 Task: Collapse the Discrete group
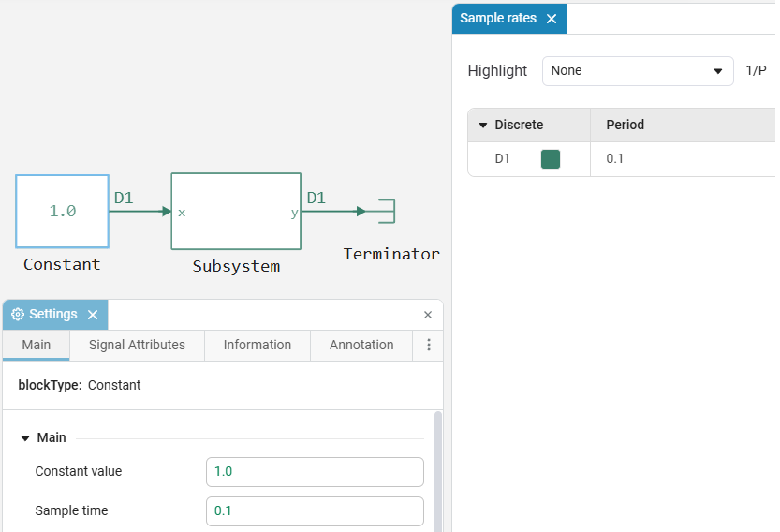click(483, 126)
